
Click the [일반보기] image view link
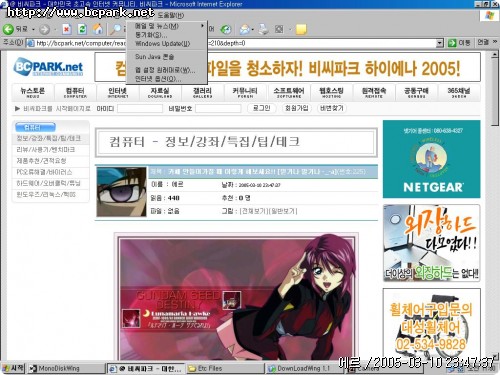(x=283, y=211)
